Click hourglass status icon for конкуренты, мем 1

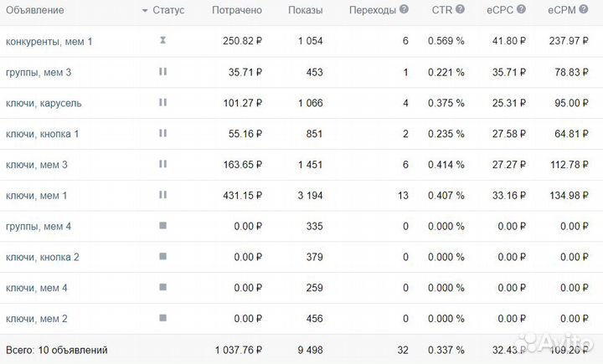tap(162, 40)
